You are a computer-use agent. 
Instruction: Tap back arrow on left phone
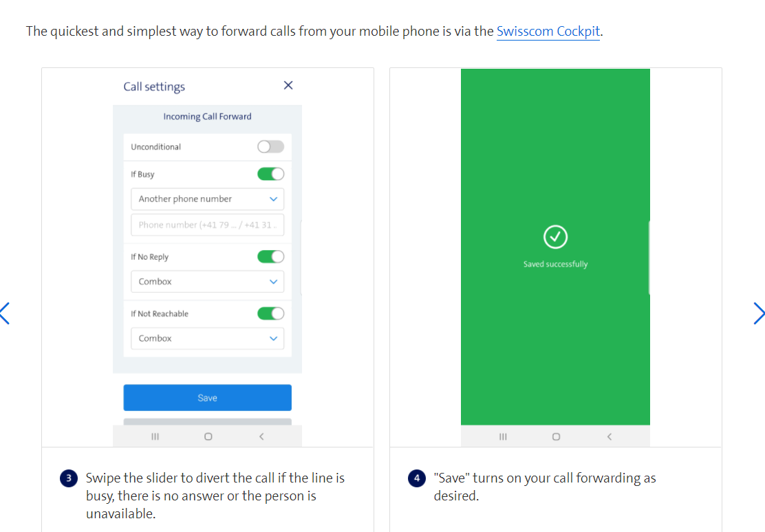tap(261, 436)
